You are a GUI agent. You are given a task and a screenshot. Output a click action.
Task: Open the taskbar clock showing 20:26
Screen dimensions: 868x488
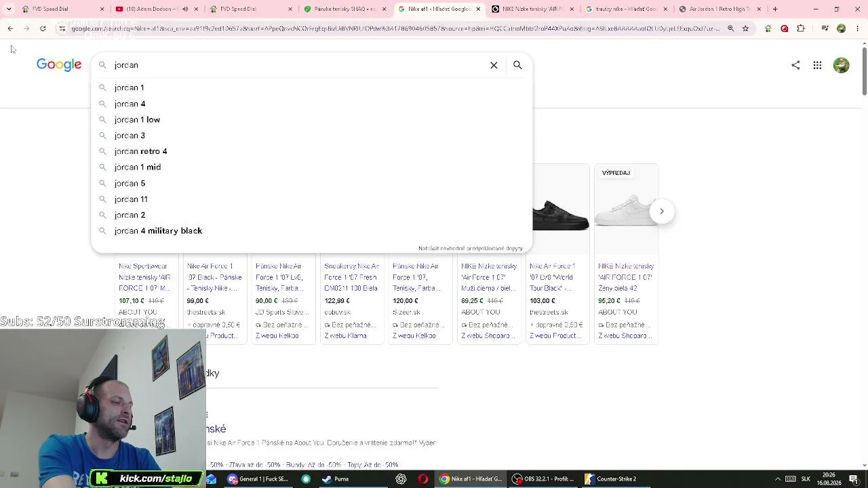pos(829,479)
